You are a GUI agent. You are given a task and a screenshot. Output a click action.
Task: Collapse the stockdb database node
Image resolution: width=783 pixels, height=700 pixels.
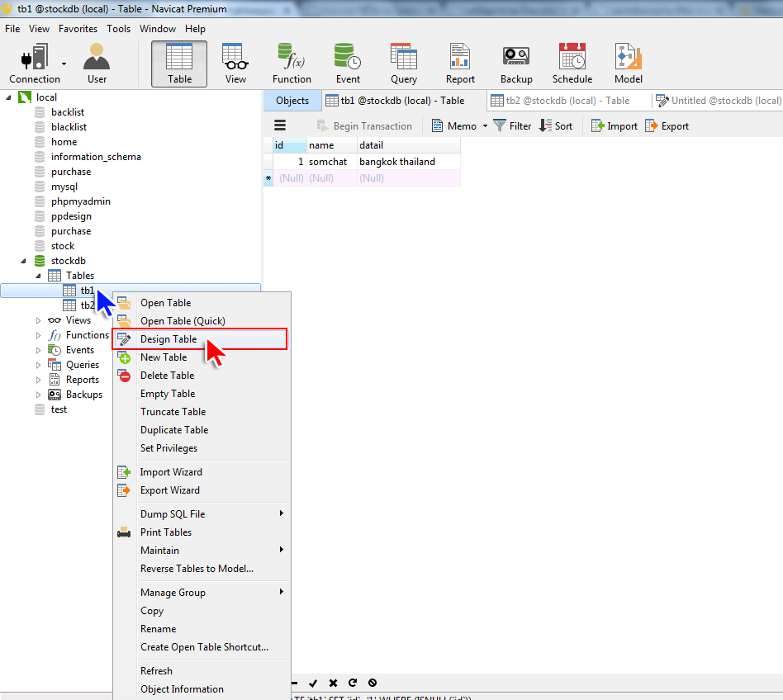[23, 261]
